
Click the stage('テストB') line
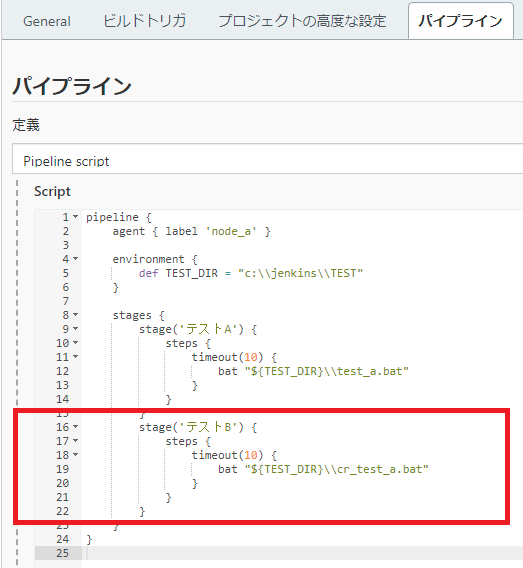(x=198, y=427)
